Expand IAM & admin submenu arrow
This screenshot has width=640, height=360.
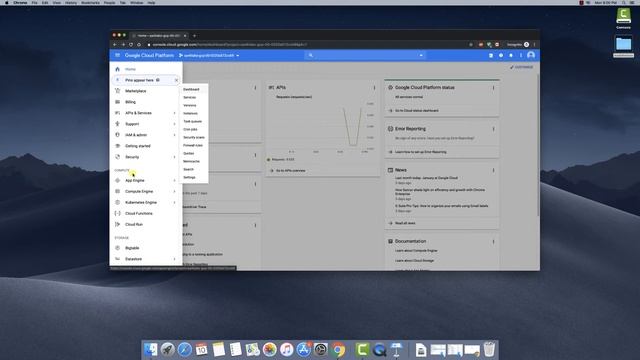click(174, 135)
